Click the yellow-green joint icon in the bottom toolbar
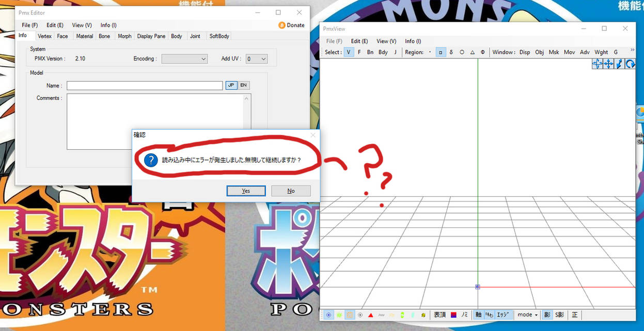 (423, 315)
